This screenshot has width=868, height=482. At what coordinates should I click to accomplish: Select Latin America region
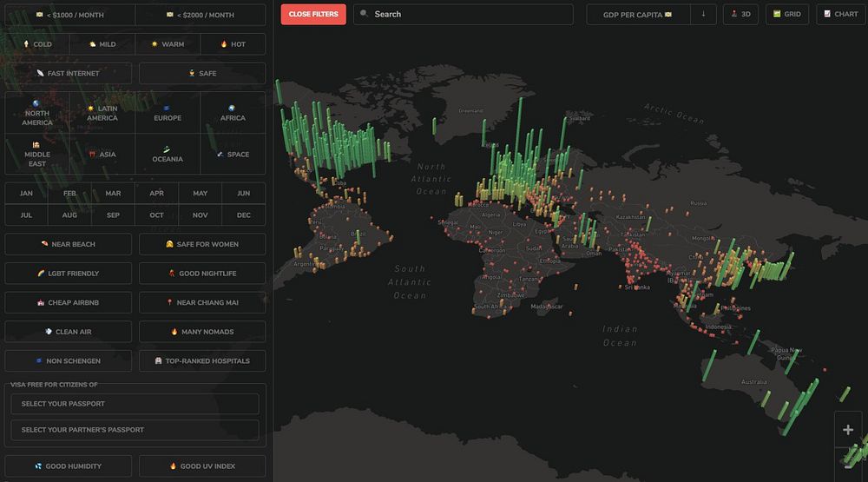[102, 113]
